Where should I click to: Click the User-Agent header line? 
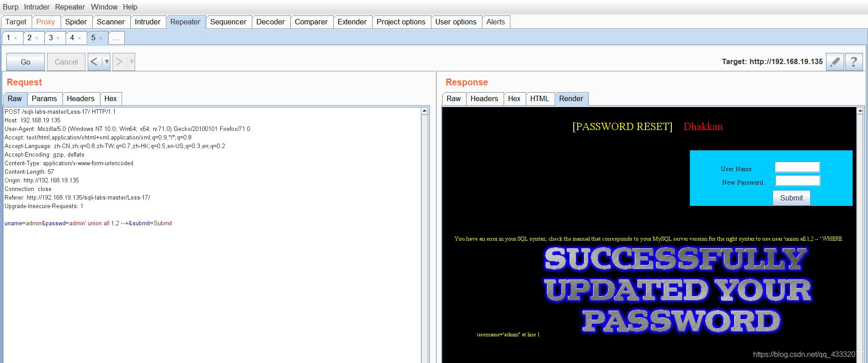pos(127,129)
